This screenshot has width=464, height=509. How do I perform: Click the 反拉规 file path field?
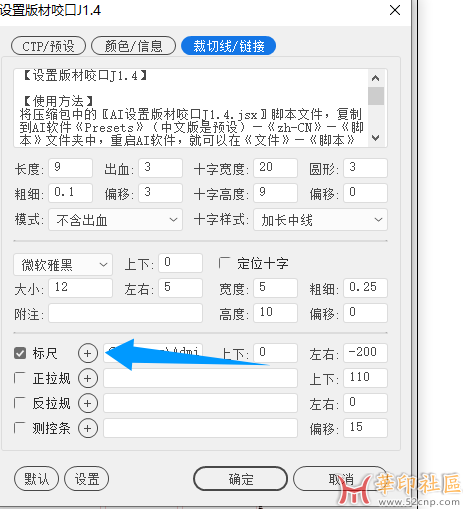pyautogui.click(x=200, y=403)
